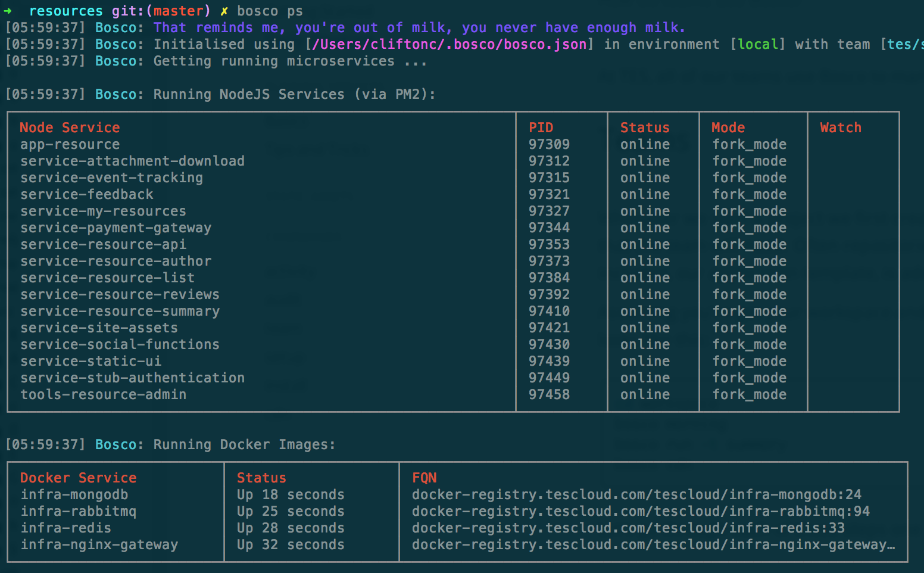Click the 'Watch' column header
The width and height of the screenshot is (924, 573).
pyautogui.click(x=841, y=128)
